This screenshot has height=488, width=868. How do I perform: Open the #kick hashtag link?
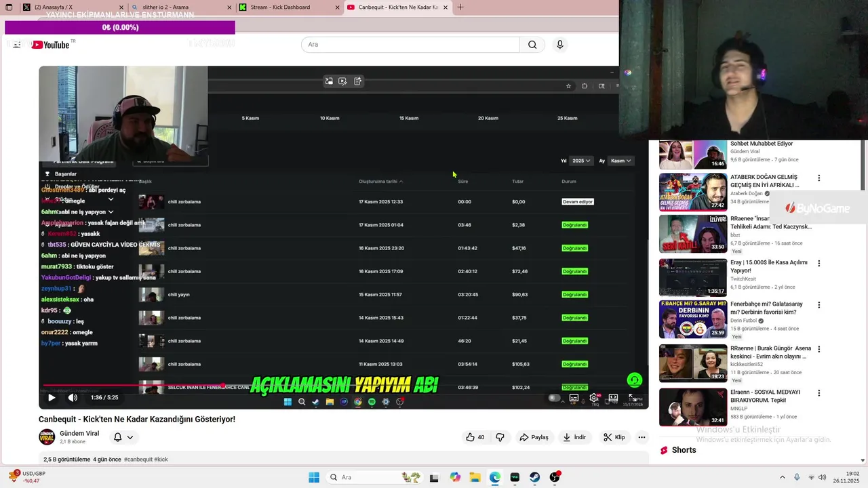161,460
